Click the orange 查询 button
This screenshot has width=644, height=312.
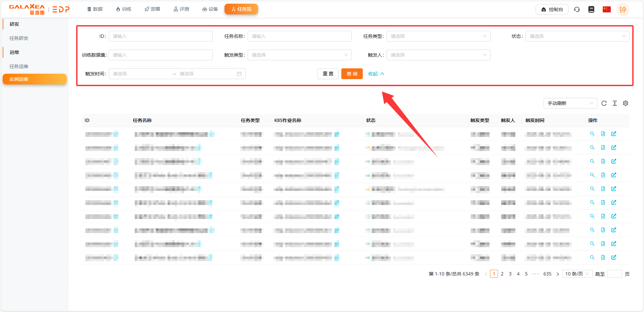click(x=352, y=74)
